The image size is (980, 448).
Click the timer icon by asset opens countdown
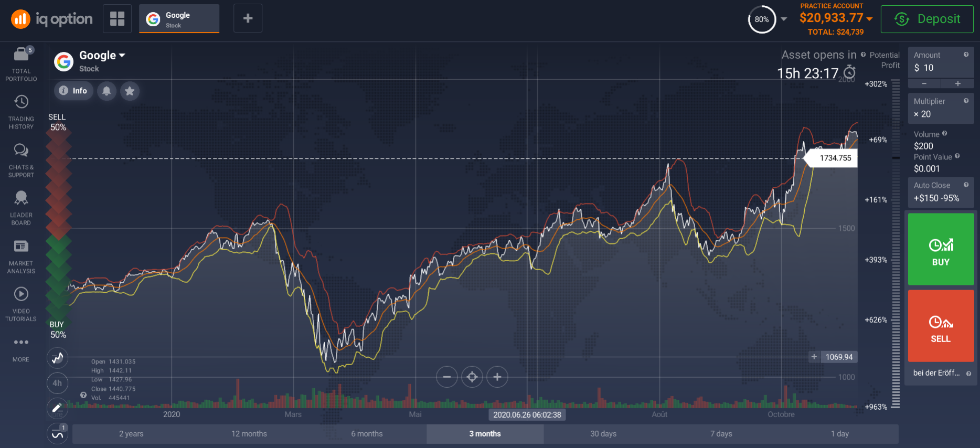pos(849,72)
